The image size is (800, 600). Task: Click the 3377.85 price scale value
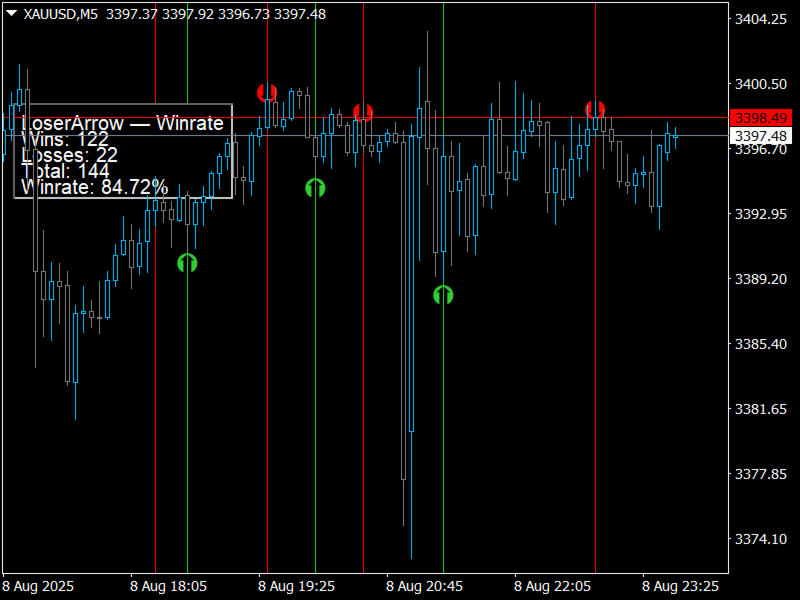click(760, 474)
